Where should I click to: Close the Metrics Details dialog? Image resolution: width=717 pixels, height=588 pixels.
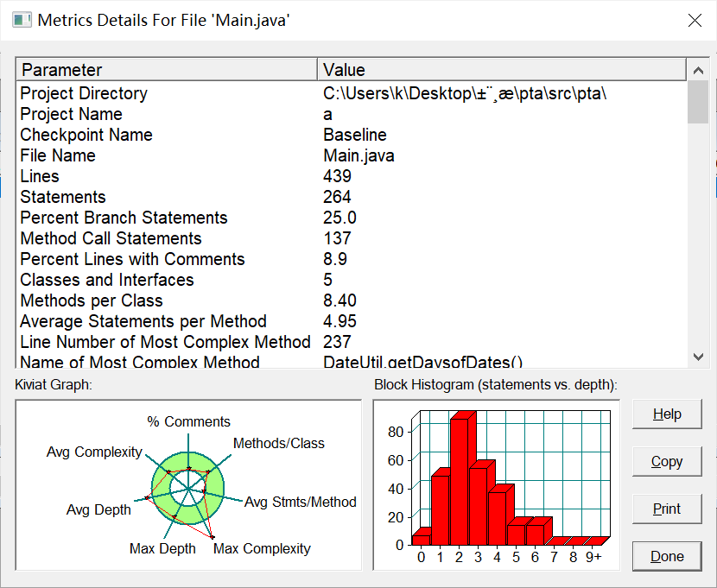[695, 21]
